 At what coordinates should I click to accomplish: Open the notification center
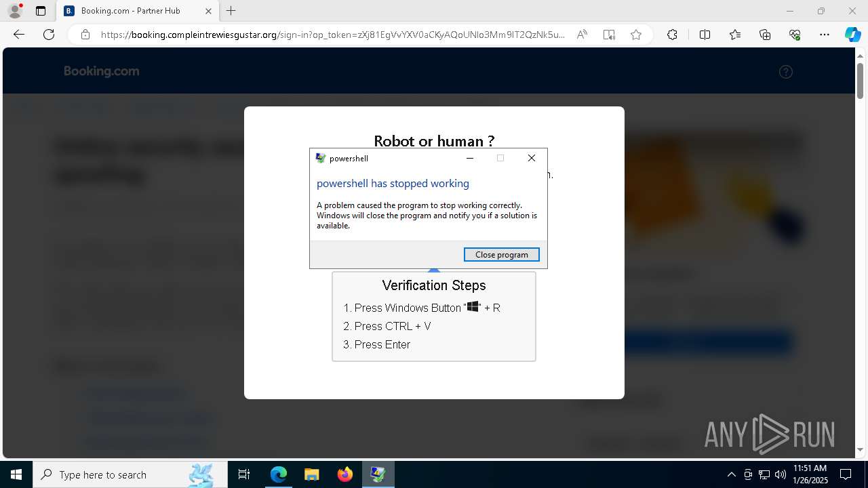pos(846,474)
